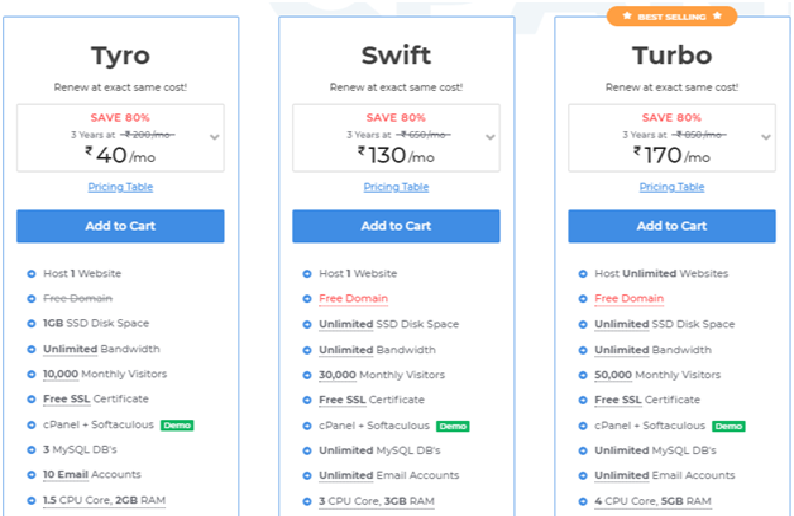
Task: Expand the Tyro billing term dropdown
Action: pyautogui.click(x=215, y=137)
